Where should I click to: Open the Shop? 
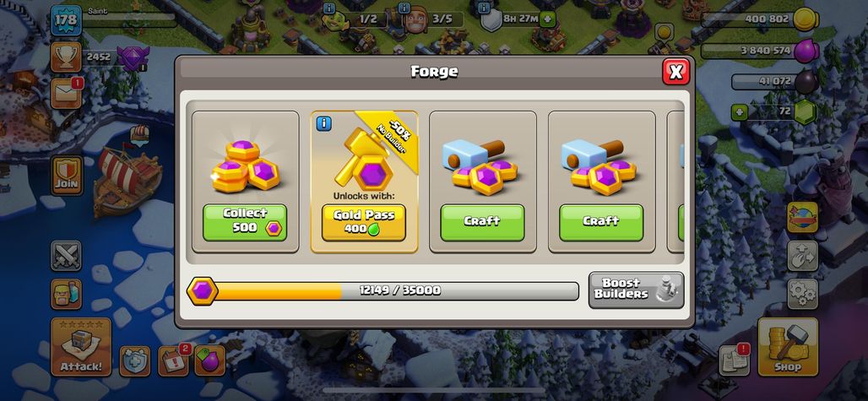tap(788, 347)
